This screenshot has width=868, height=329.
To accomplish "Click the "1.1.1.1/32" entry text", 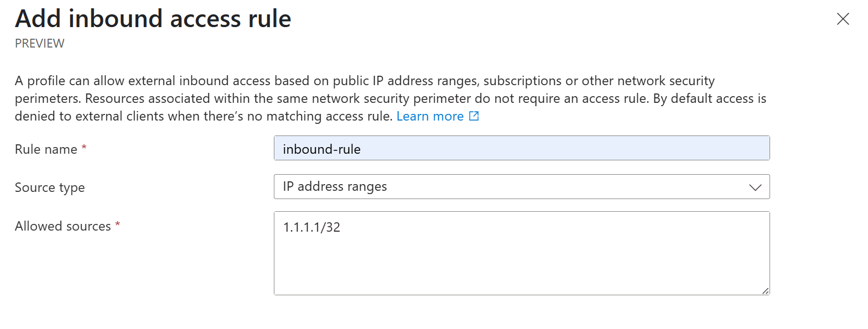I will 311,227.
